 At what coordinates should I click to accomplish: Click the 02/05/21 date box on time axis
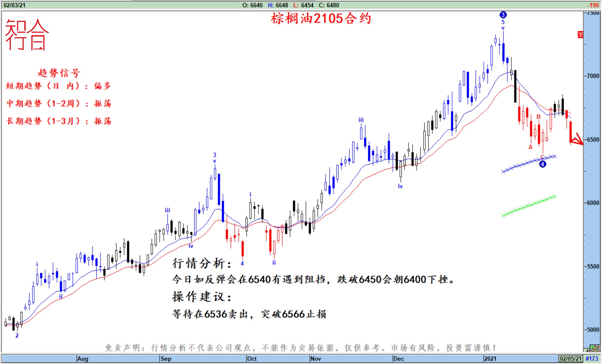570,359
